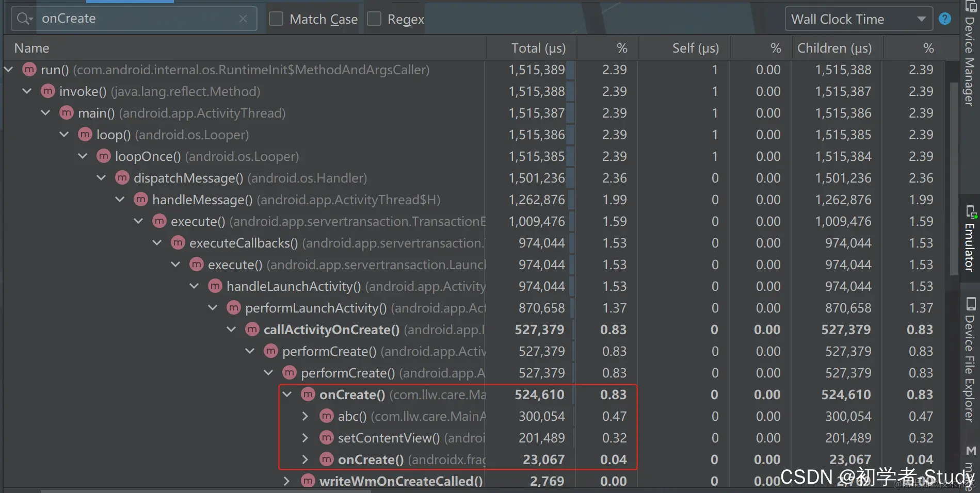Select the setContentView() row
Viewport: 980px width, 493px height.
pyautogui.click(x=475, y=438)
